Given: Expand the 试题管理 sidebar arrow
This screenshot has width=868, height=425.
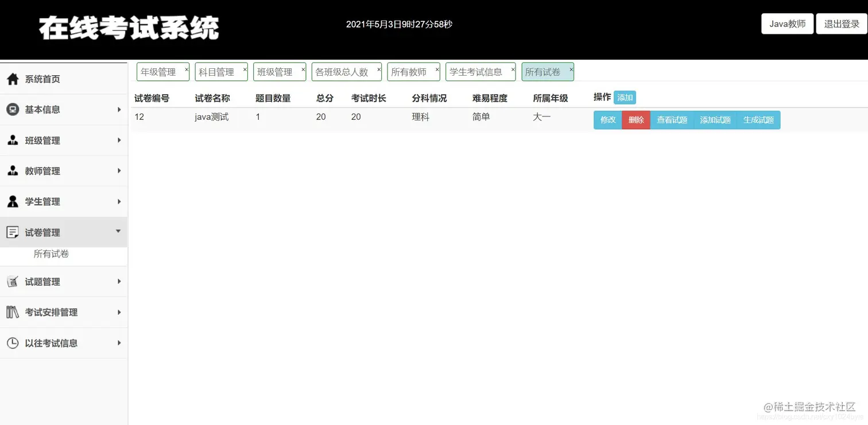Looking at the screenshot, I should (119, 282).
